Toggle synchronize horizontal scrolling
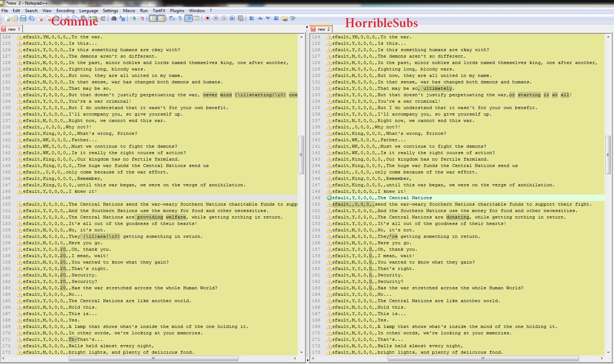The width and height of the screenshot is (614, 364). [x=161, y=18]
